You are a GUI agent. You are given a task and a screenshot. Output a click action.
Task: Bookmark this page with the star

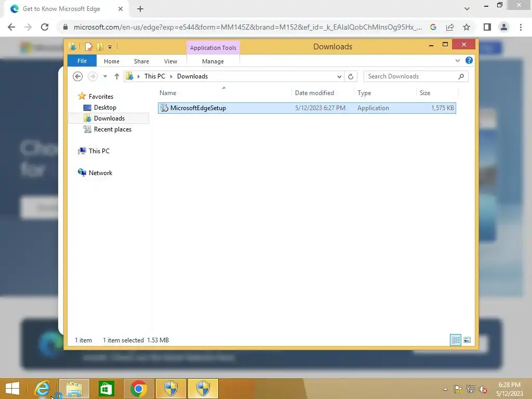point(467,27)
